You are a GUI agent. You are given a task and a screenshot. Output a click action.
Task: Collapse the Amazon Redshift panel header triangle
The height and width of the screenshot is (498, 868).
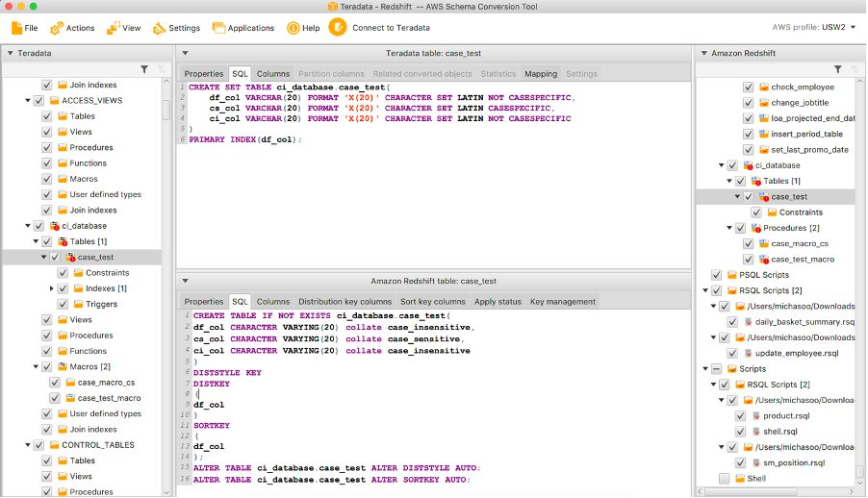pyautogui.click(x=704, y=53)
